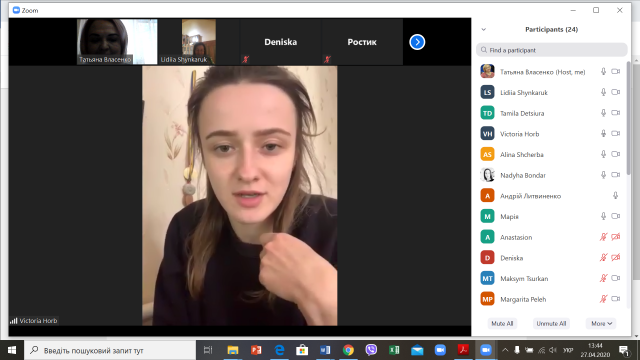The height and width of the screenshot is (360, 640).
Task: Click the Participants (24) panel title
Action: pos(551,29)
